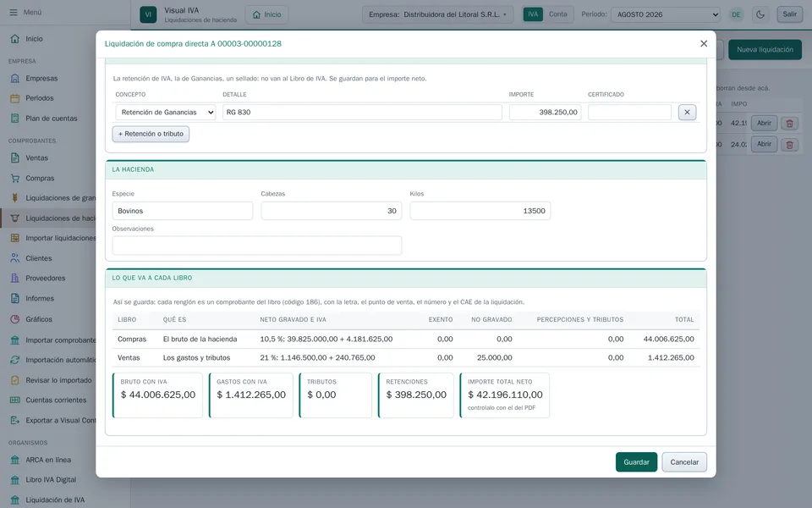Click the Observaciones text field

(x=257, y=246)
